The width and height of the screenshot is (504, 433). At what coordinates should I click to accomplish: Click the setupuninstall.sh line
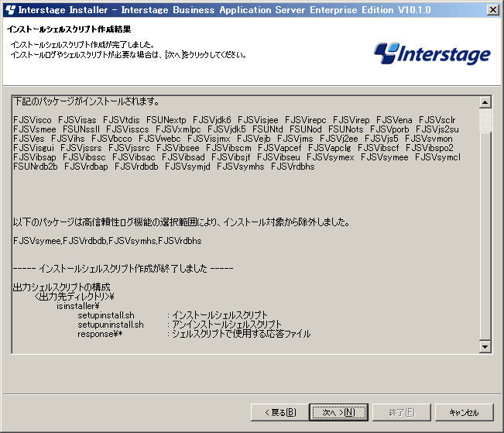(111, 325)
